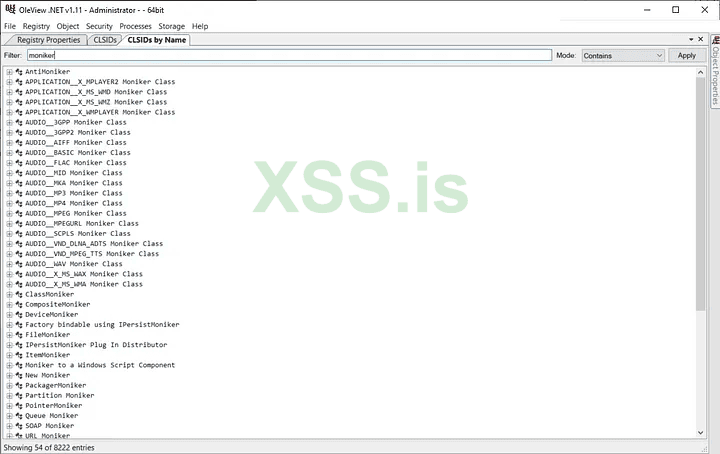Click the icon beside Partition Moniker
Viewport: 720px width, 454px height.
click(x=19, y=395)
